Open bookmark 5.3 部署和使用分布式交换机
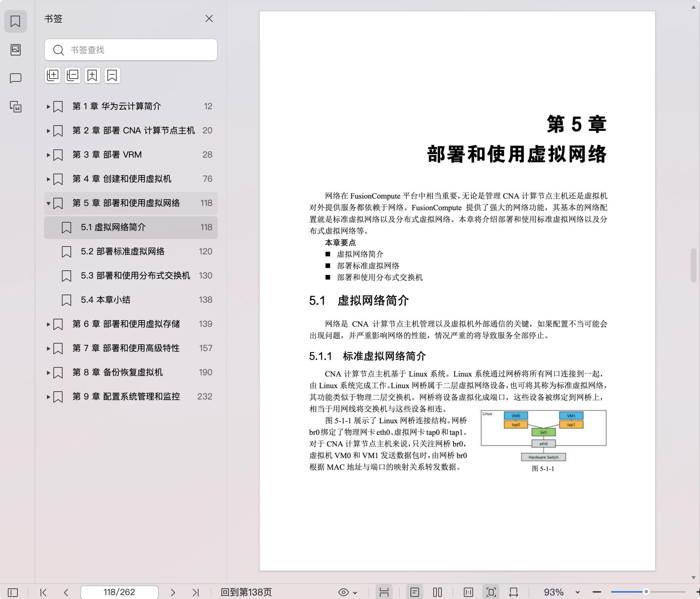Viewport: 700px width, 599px height. click(131, 276)
